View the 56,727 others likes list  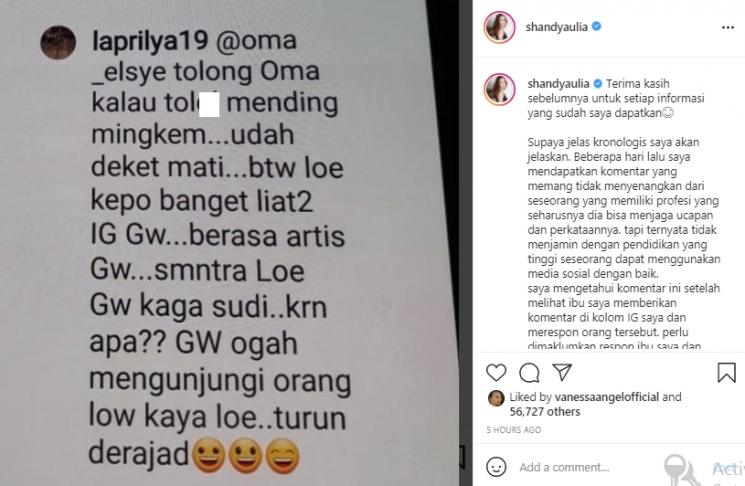coord(544,411)
